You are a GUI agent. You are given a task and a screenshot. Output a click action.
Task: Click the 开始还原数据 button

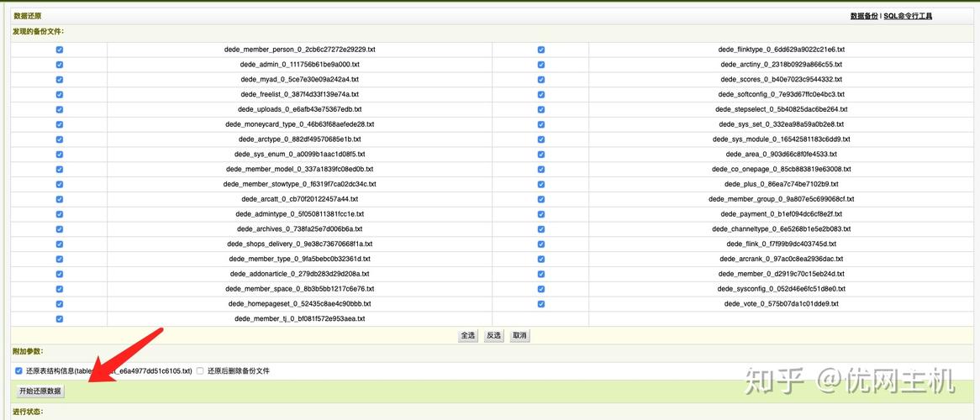(40, 391)
